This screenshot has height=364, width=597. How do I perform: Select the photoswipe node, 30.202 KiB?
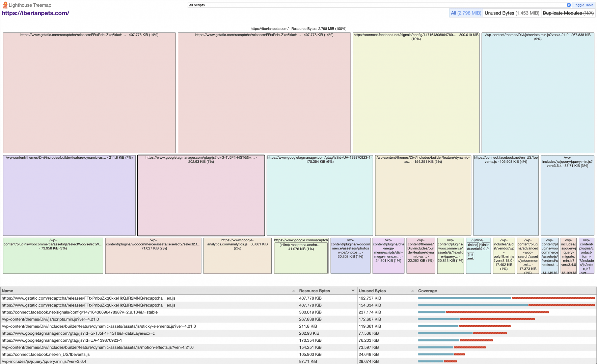pos(350,256)
